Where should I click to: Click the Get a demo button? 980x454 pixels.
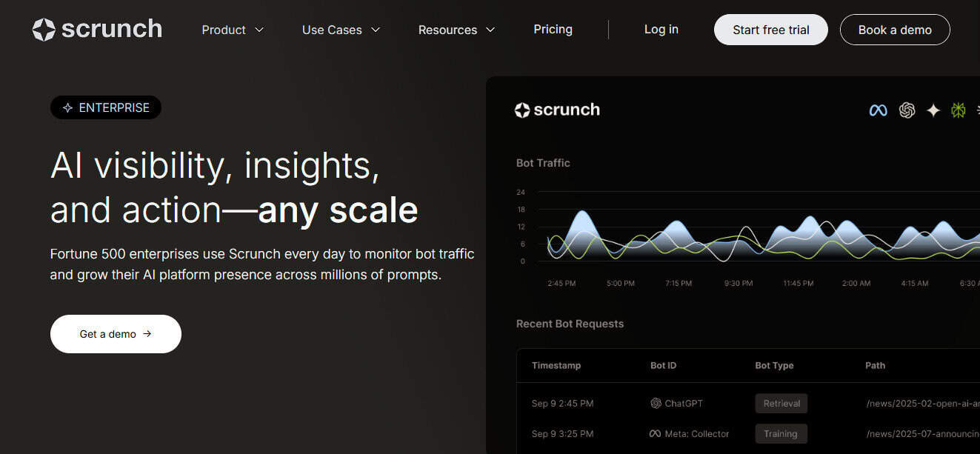116,334
